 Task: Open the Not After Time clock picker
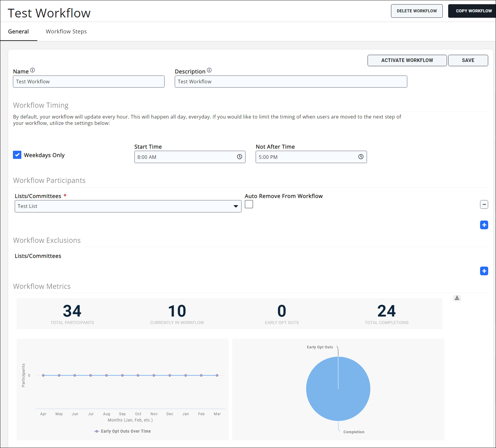(x=361, y=157)
